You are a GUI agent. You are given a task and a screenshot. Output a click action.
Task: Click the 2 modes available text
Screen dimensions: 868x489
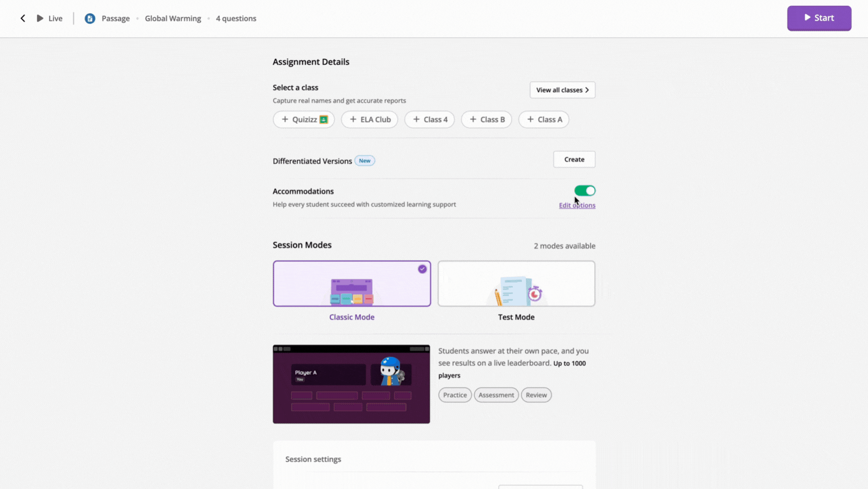tap(565, 246)
